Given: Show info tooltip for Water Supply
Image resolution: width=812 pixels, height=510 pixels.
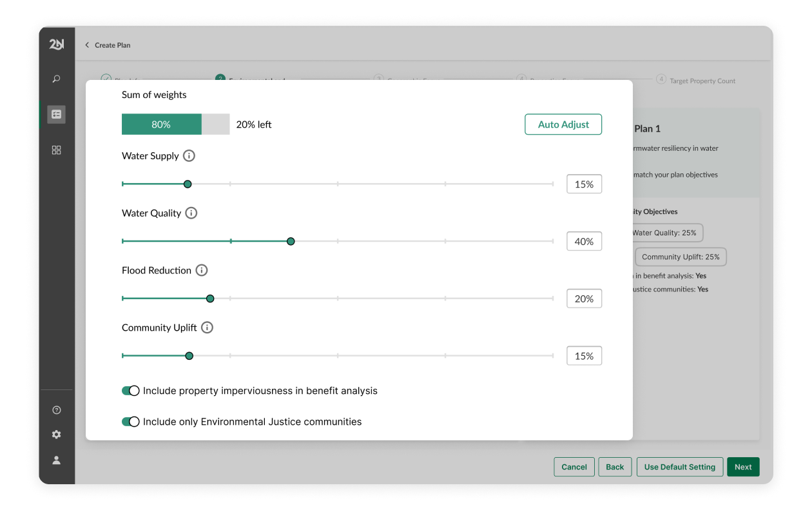Looking at the screenshot, I should coord(189,156).
